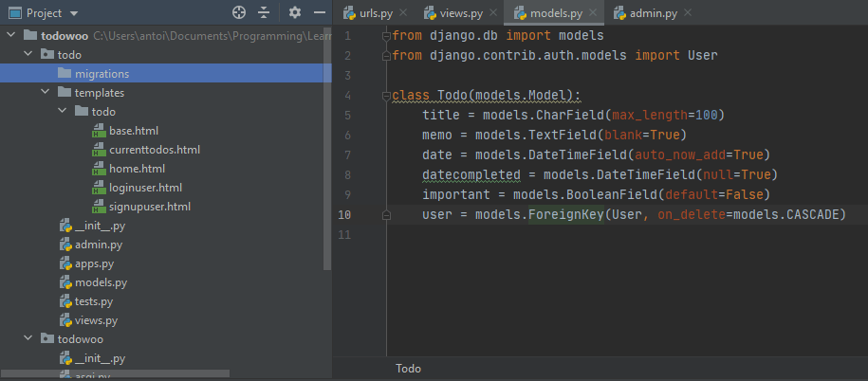
Task: Collapse the templates todo subfolder
Action: coord(62,112)
